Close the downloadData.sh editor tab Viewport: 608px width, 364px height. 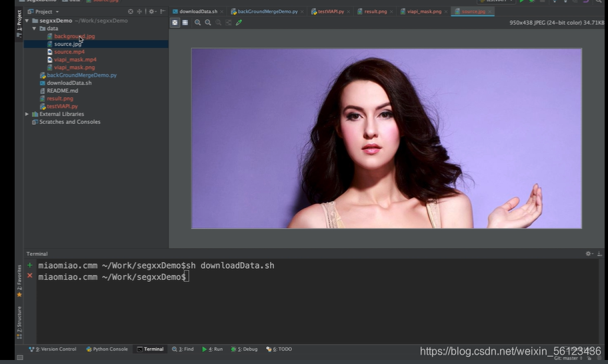point(222,11)
